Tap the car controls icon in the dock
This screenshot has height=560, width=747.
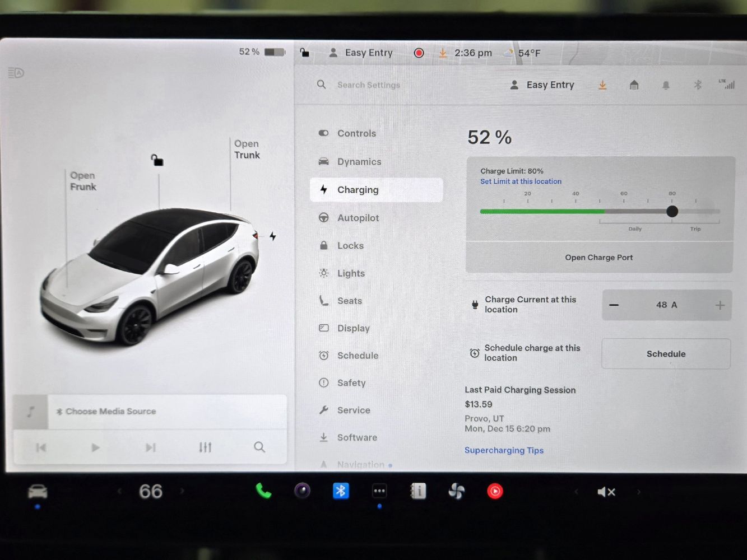38,492
